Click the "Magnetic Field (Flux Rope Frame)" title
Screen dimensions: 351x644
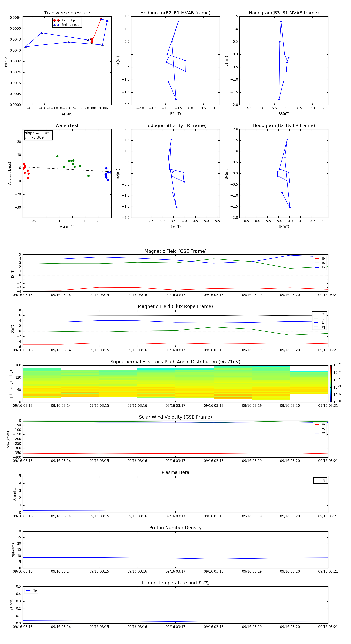[x=175, y=307]
